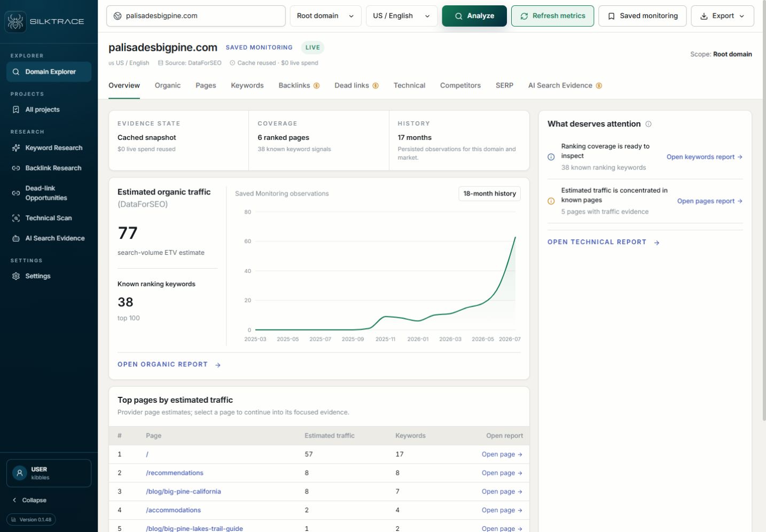The image size is (766, 532).
Task: Open the keywords report link
Action: point(704,157)
